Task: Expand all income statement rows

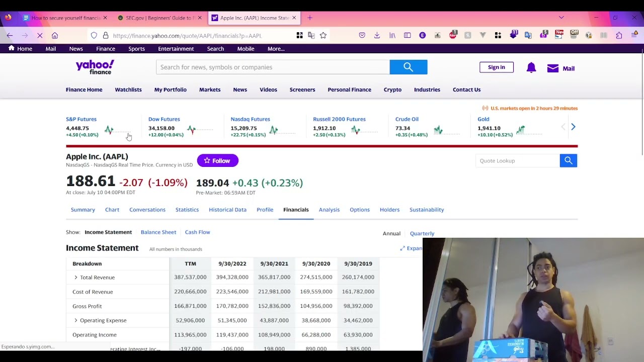Action: coord(411,248)
